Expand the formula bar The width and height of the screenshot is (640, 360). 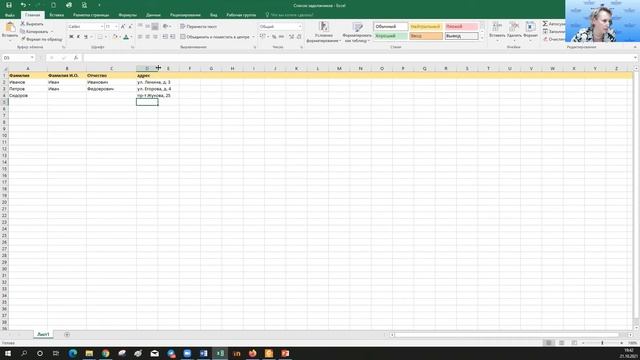(x=635, y=58)
